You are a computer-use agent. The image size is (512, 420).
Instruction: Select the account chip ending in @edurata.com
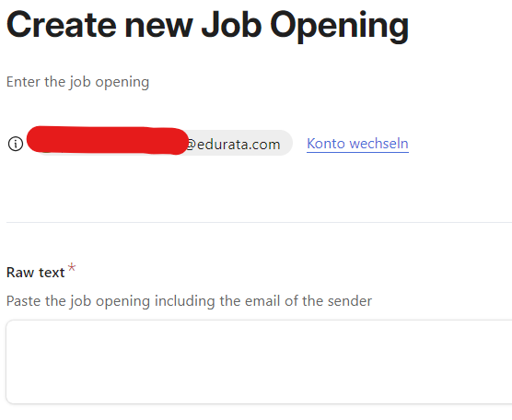pyautogui.click(x=160, y=143)
